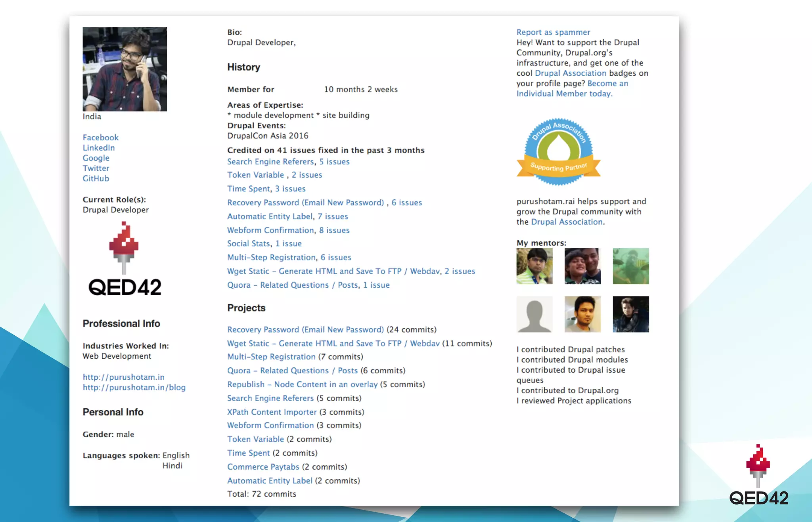Viewport: 812px width, 522px height.
Task: Click the Drupal Association Supporting Partner badge
Action: (x=558, y=152)
